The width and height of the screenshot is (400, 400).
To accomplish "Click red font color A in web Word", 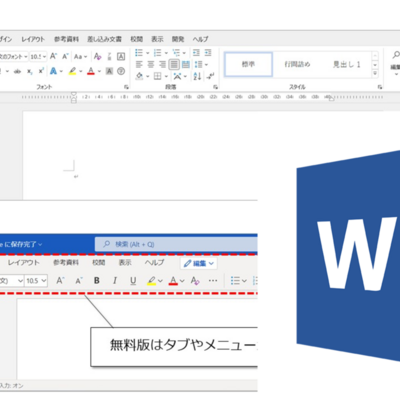I will point(173,281).
